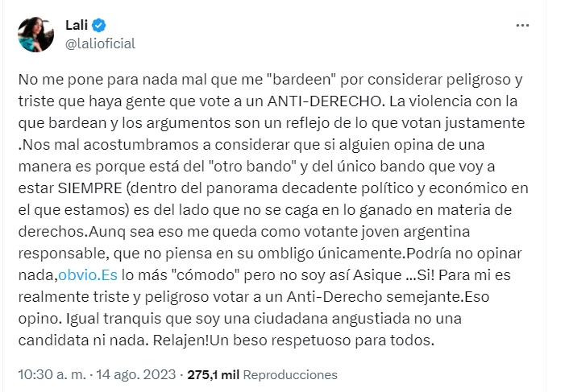569x392 pixels.
Task: Click the blue verified badge next to Lali
Action: click(98, 26)
